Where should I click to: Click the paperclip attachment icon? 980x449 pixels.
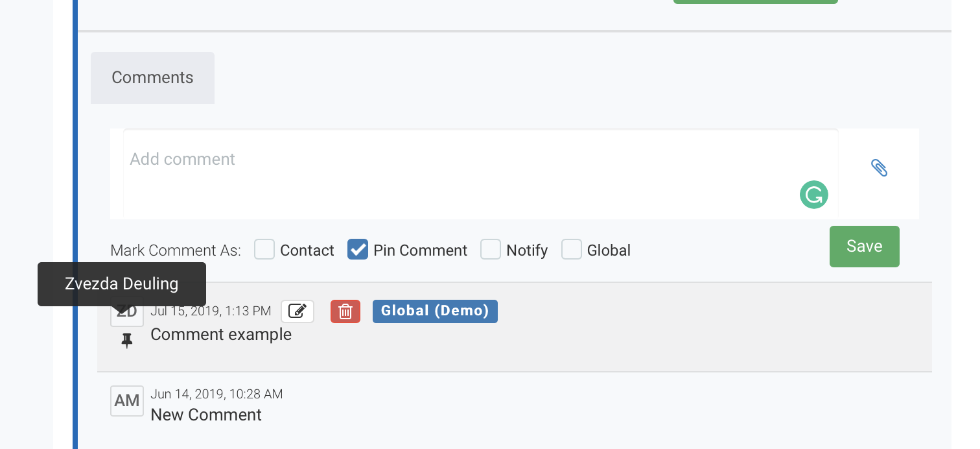[879, 168]
